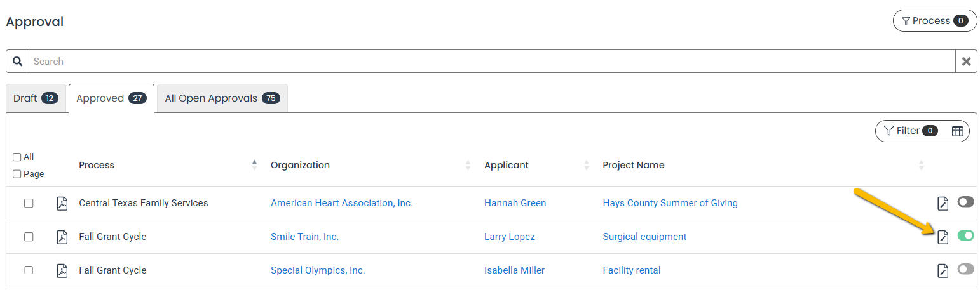
Task: Click in the Search input field
Action: (x=492, y=62)
